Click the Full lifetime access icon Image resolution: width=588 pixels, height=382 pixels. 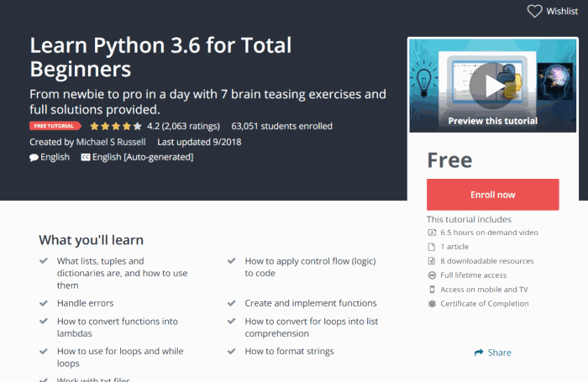(x=432, y=275)
